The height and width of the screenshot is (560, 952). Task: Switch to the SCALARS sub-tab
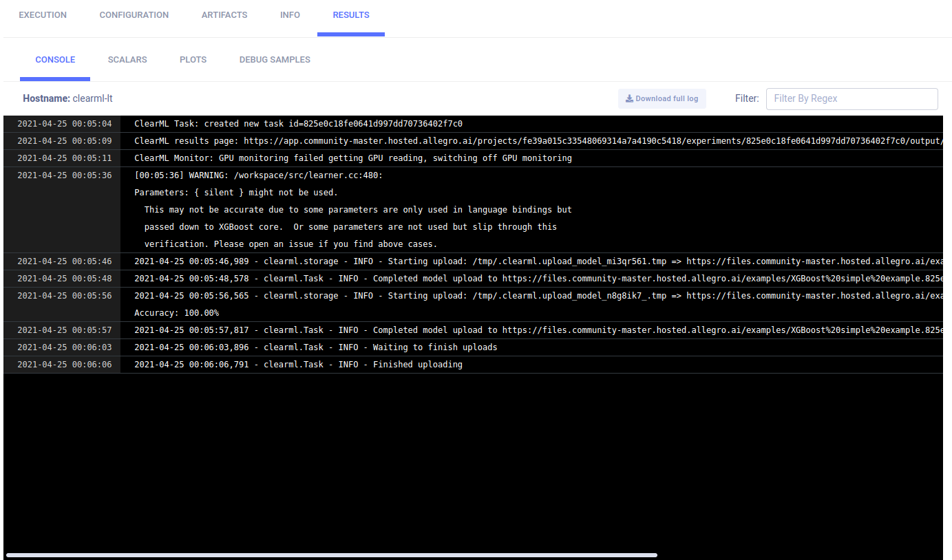tap(127, 60)
